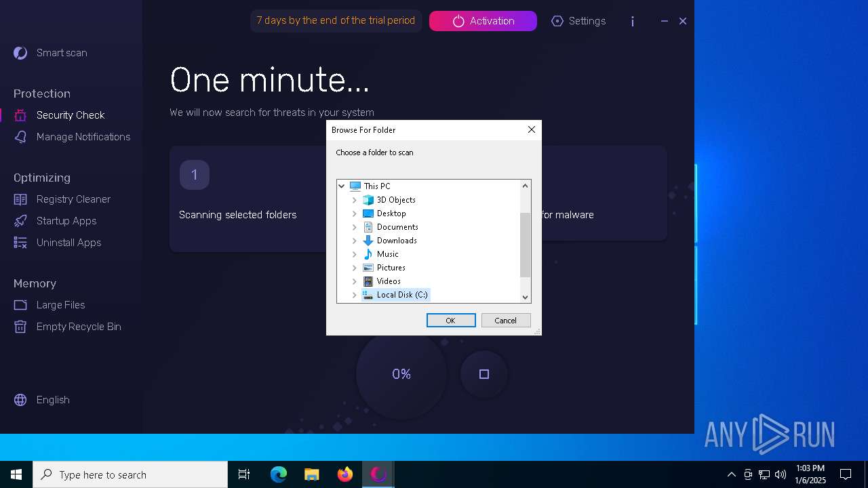Launch Microsoft Edge from taskbar
868x488 pixels.
click(x=279, y=474)
